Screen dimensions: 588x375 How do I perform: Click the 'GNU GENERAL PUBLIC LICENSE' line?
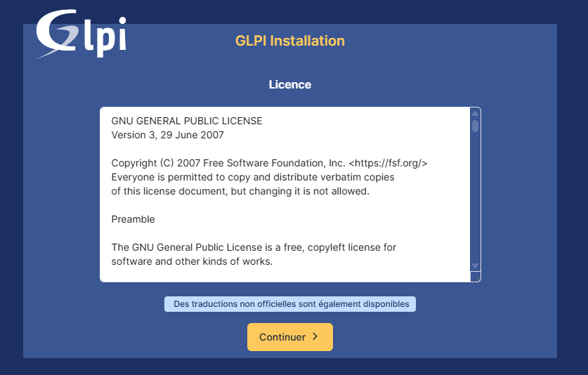tap(187, 121)
